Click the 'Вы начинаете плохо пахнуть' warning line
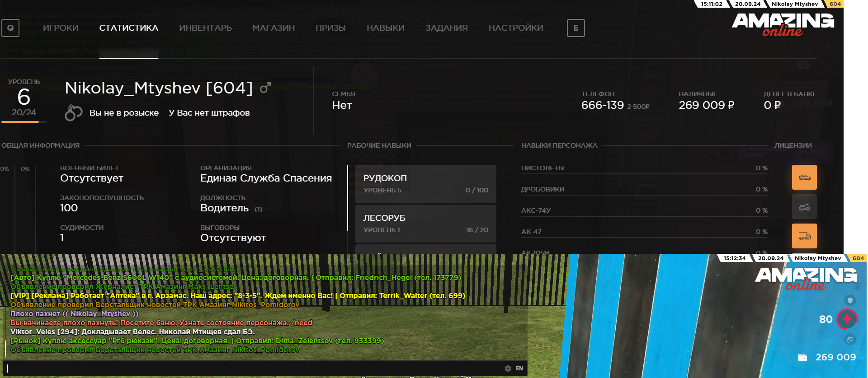Image resolution: width=868 pixels, height=378 pixels. click(x=161, y=323)
